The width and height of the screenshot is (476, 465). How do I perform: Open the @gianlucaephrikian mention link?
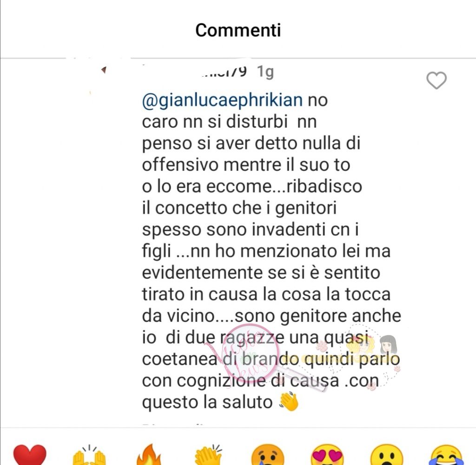[x=222, y=100]
